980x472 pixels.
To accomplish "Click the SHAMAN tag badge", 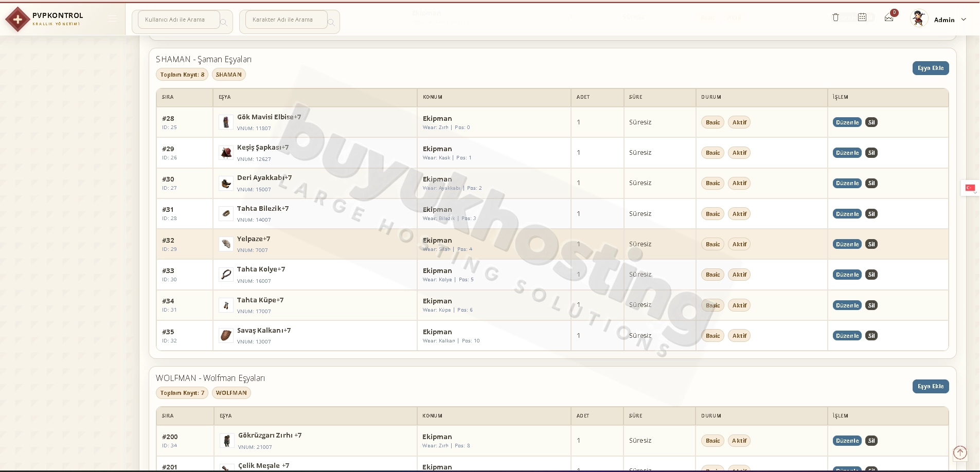I will [228, 75].
